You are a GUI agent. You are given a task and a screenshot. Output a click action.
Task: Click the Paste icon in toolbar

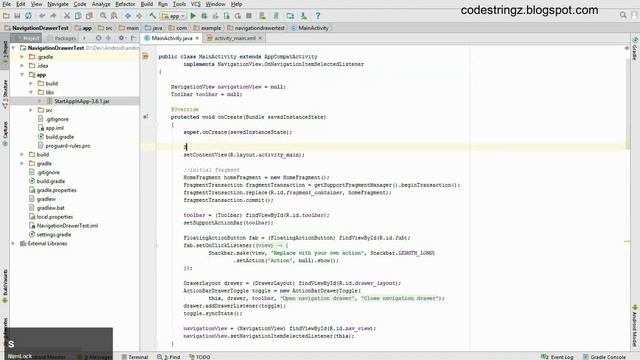[x=89, y=16]
